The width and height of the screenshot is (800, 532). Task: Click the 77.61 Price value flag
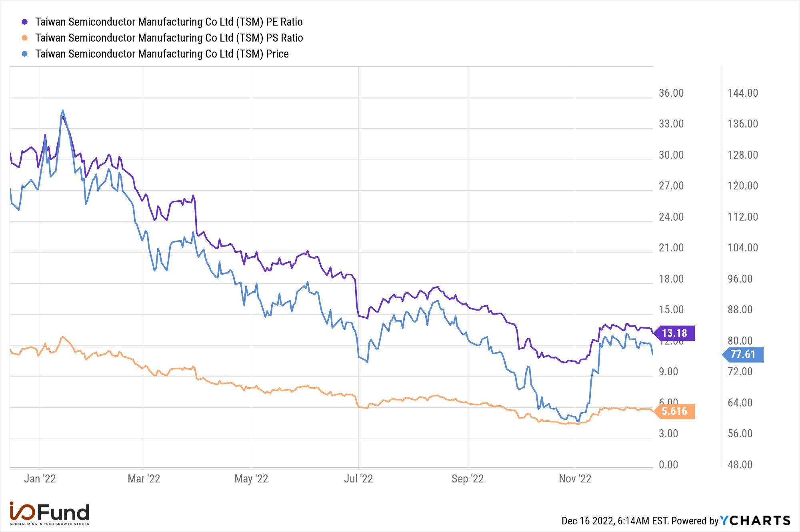coord(742,354)
